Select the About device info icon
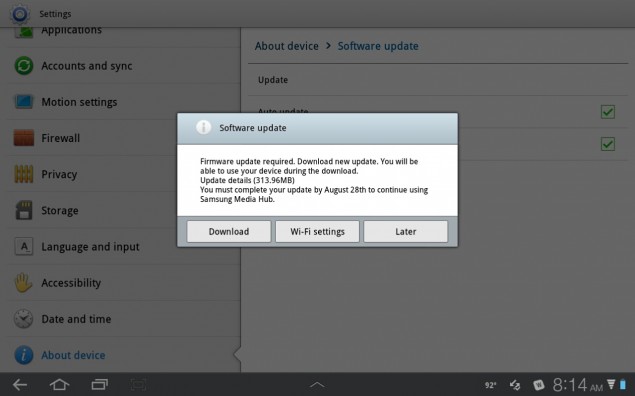Screen dimensions: 635x396 click(x=24, y=355)
